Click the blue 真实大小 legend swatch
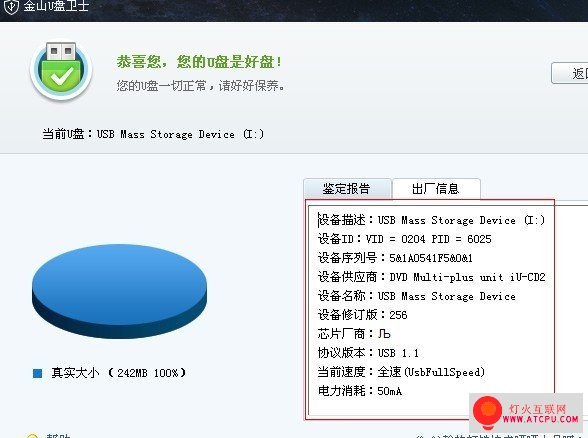Image resolution: width=588 pixels, height=438 pixels. 38,373
